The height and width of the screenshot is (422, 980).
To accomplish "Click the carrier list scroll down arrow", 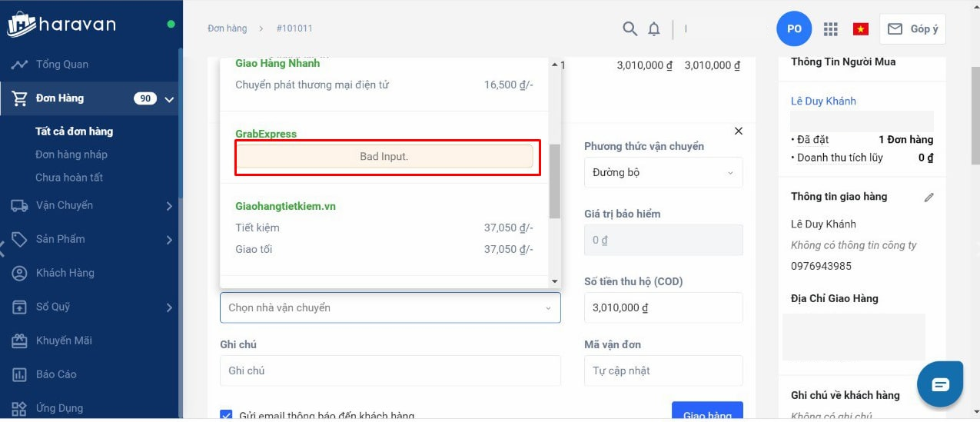I will (x=555, y=282).
